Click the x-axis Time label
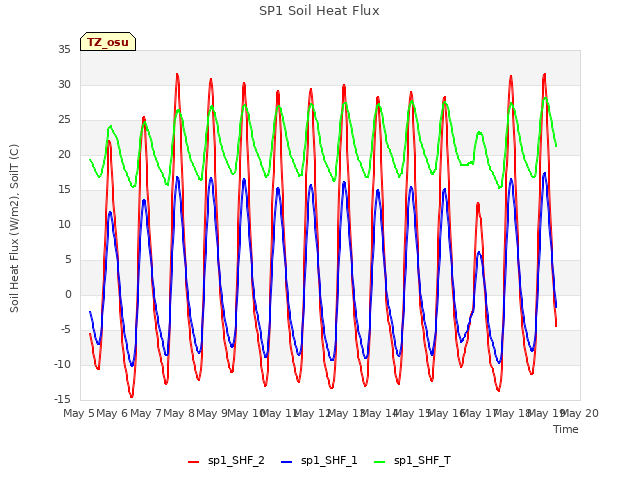Viewport: 640px width, 480px height. [x=566, y=429]
